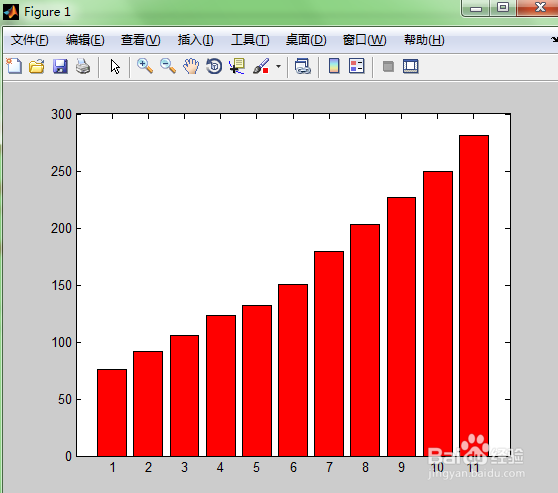The height and width of the screenshot is (493, 558).
Task: Click the red bar at x=6
Action: coord(293,370)
